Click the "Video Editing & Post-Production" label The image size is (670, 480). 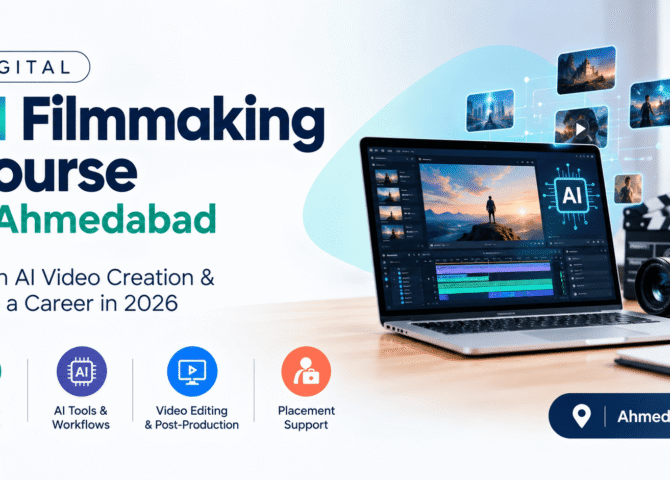pos(191,418)
